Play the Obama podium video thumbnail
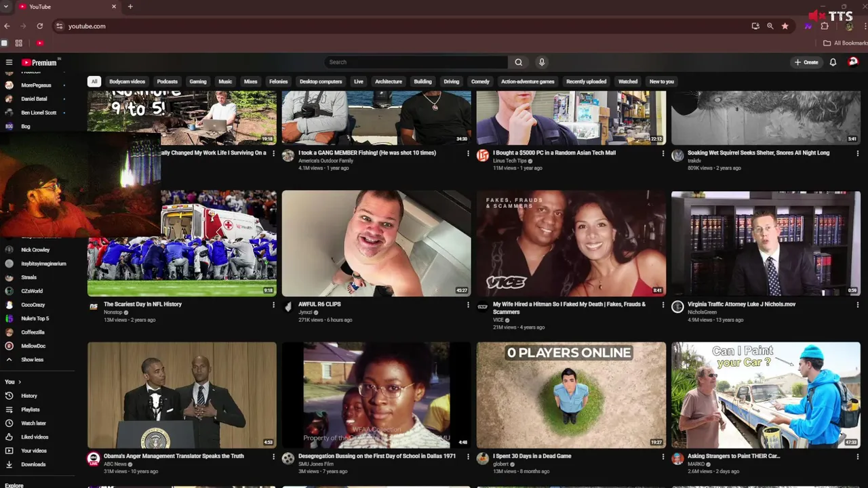868x488 pixels. pos(182,394)
